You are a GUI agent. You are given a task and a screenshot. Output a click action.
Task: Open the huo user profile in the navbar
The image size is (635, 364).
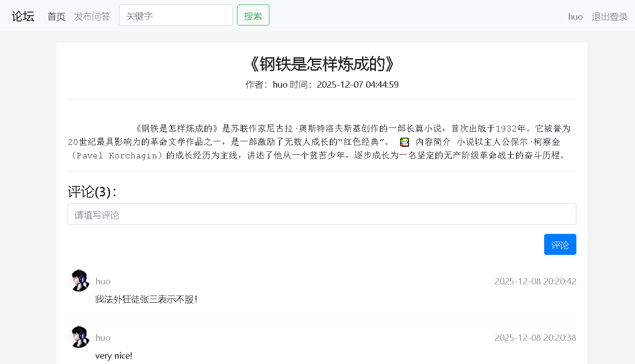pos(575,17)
